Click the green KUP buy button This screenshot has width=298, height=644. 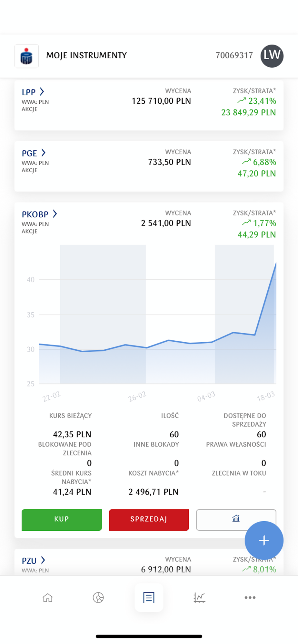(x=62, y=519)
